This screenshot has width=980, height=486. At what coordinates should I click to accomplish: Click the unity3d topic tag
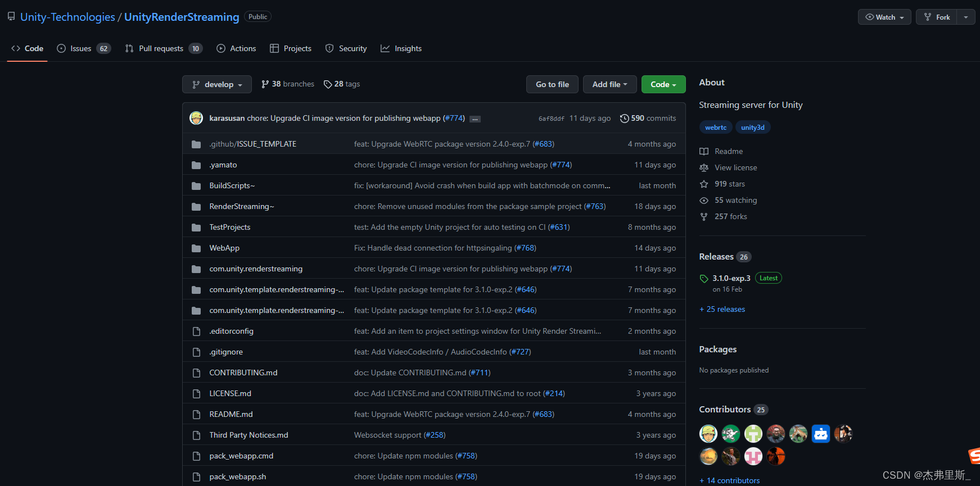point(753,128)
